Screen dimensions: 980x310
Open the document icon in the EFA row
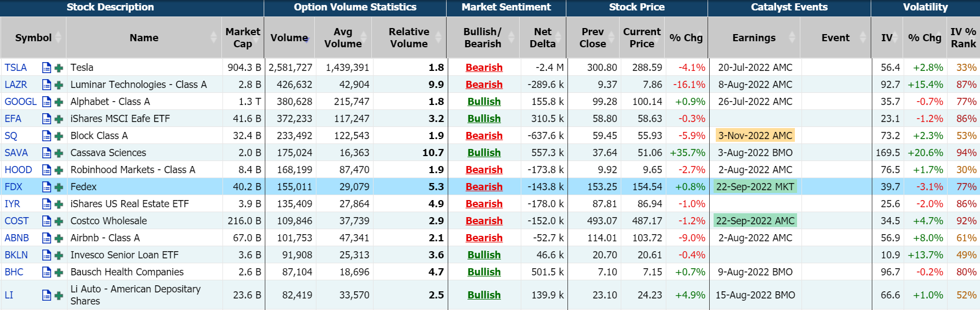(47, 119)
